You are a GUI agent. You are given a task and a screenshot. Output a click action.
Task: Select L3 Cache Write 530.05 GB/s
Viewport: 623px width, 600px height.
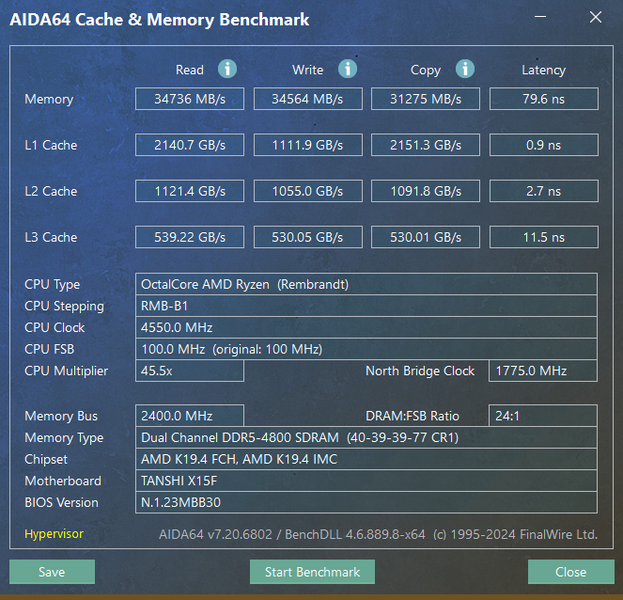click(308, 237)
